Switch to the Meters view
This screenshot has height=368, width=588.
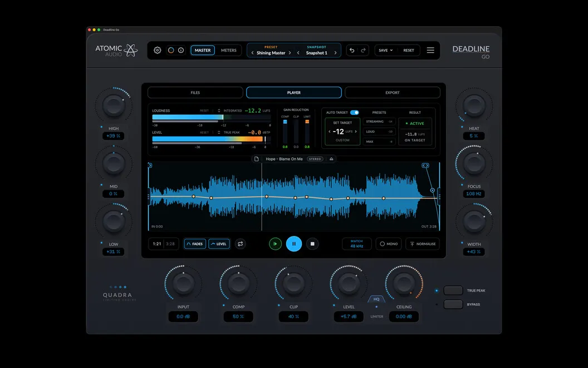(229, 50)
